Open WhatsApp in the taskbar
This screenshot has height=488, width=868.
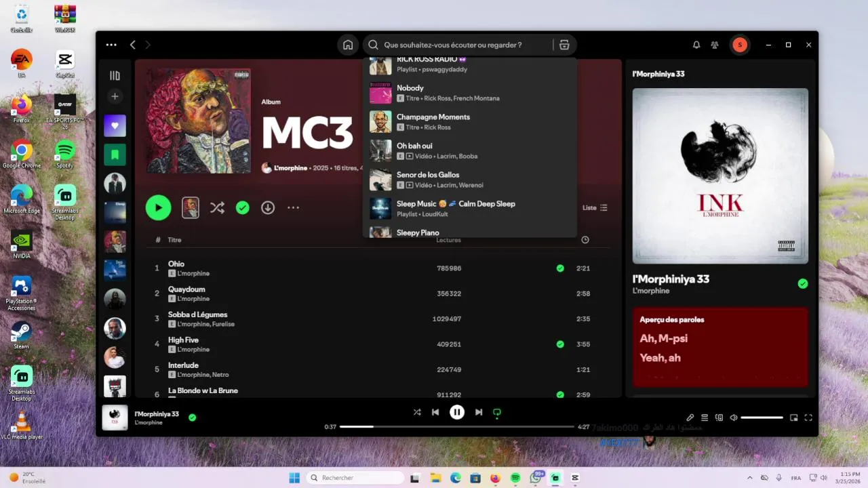pyautogui.click(x=536, y=478)
